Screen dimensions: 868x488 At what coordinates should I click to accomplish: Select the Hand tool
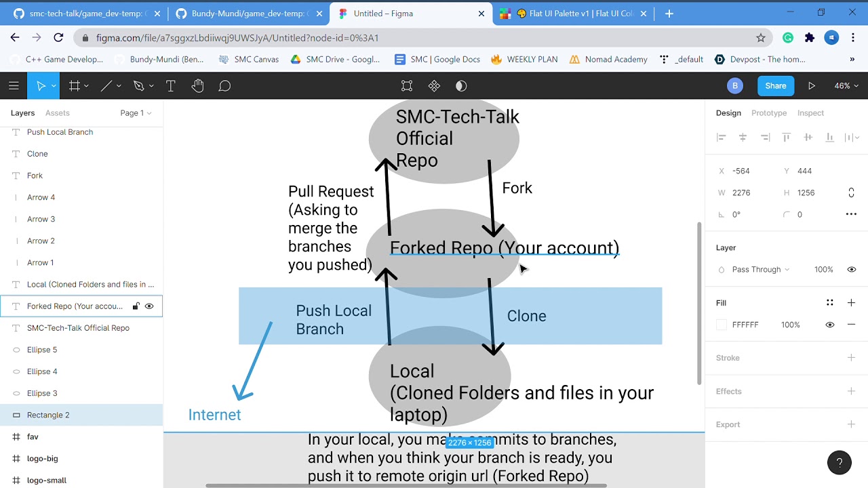tap(197, 86)
